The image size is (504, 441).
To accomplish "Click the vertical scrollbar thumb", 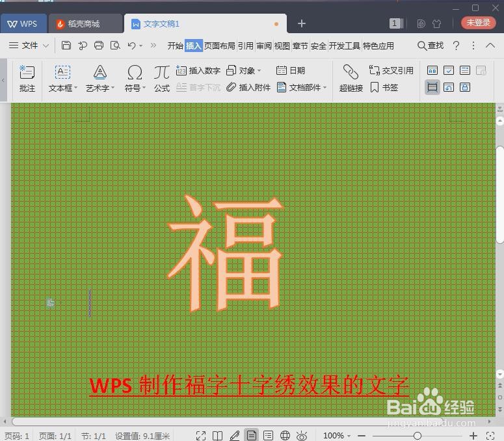I will pos(500,194).
